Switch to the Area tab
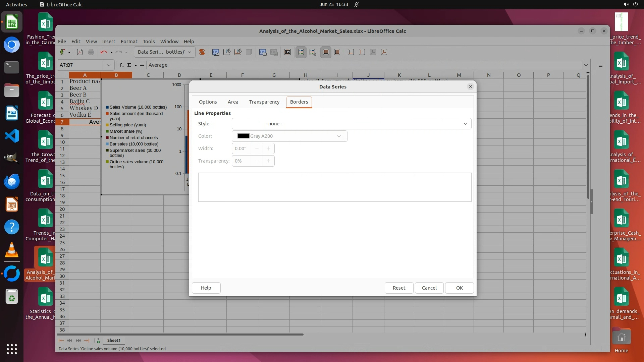 tap(233, 102)
